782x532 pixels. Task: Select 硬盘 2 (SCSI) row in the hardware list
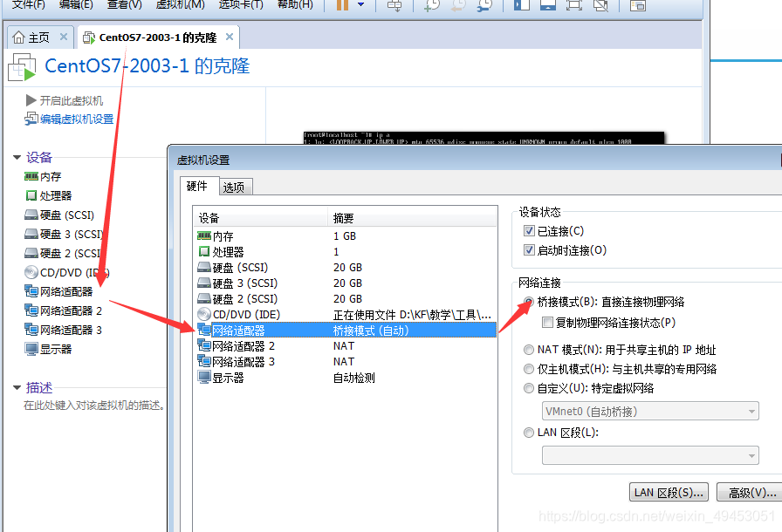tap(345, 299)
